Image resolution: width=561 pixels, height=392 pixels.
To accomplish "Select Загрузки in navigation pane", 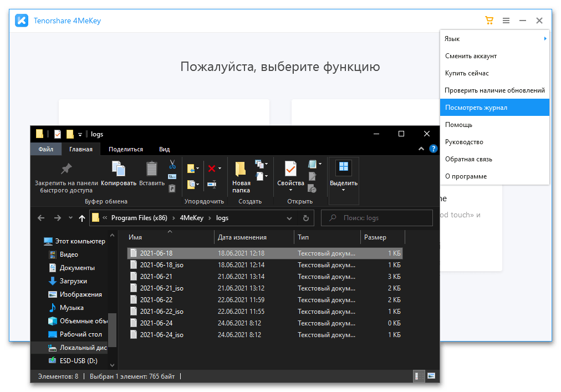I will point(73,281).
